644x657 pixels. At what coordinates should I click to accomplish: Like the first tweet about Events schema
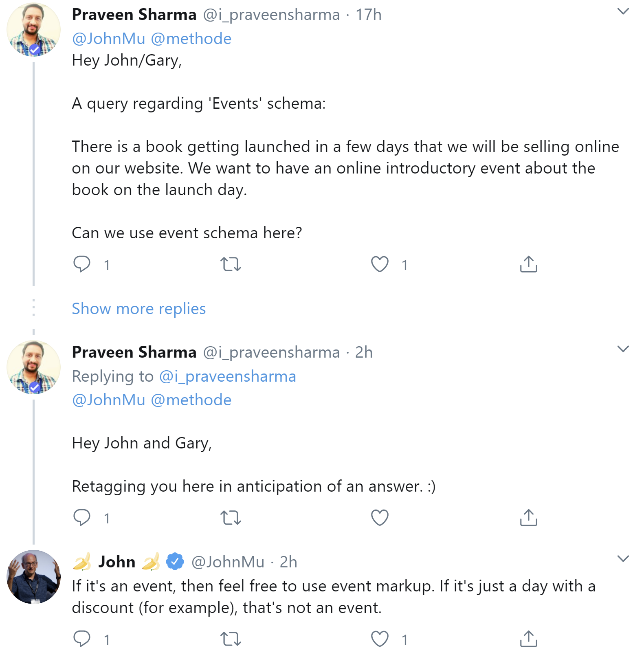click(380, 264)
